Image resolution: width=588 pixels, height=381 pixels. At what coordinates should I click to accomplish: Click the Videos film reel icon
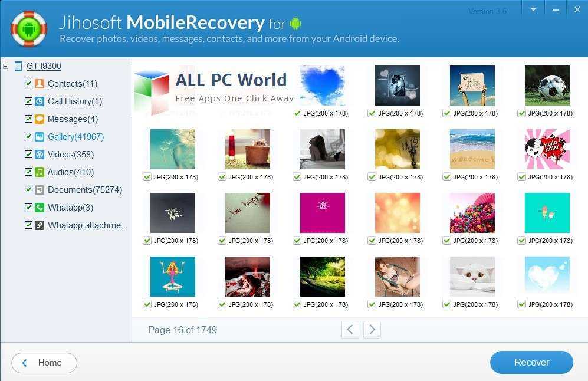[40, 155]
